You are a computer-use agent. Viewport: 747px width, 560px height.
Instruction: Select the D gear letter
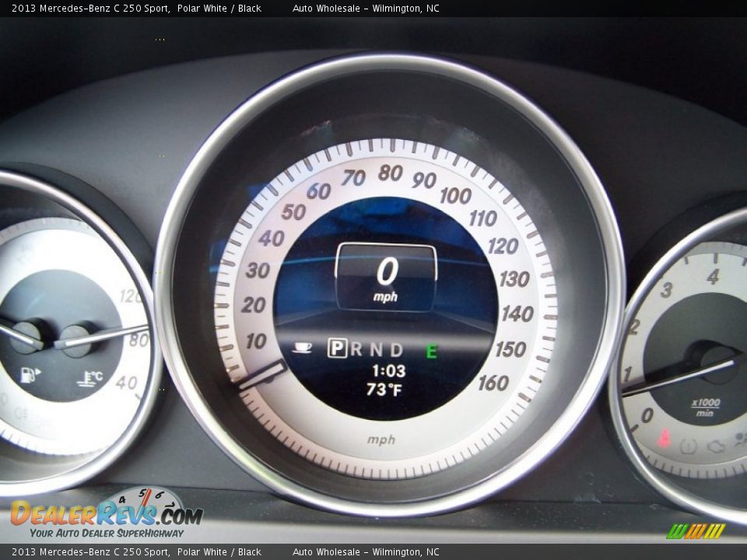(x=396, y=350)
